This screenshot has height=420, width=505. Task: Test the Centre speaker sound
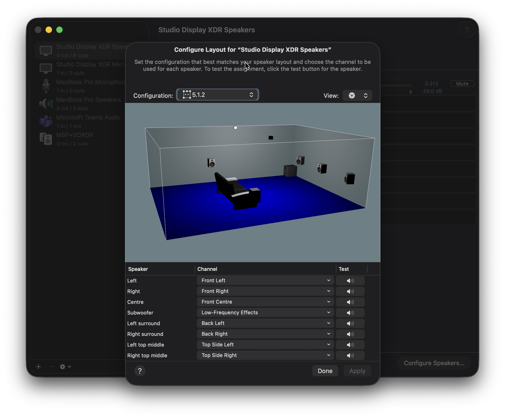coord(350,302)
